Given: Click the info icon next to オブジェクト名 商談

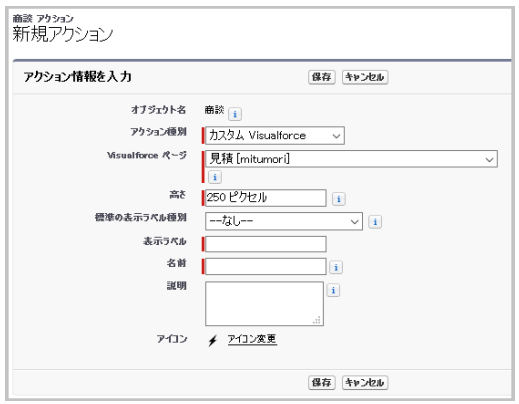Looking at the screenshot, I should [235, 114].
